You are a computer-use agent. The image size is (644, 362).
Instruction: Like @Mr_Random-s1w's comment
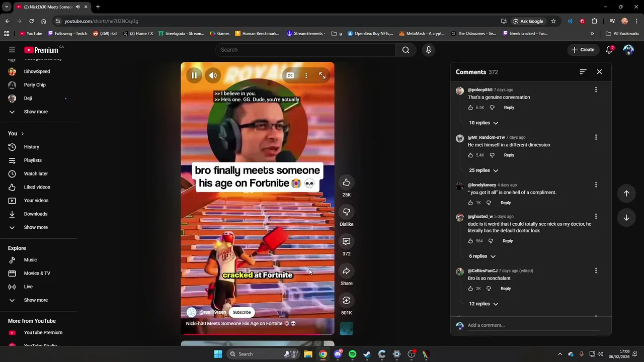471,155
